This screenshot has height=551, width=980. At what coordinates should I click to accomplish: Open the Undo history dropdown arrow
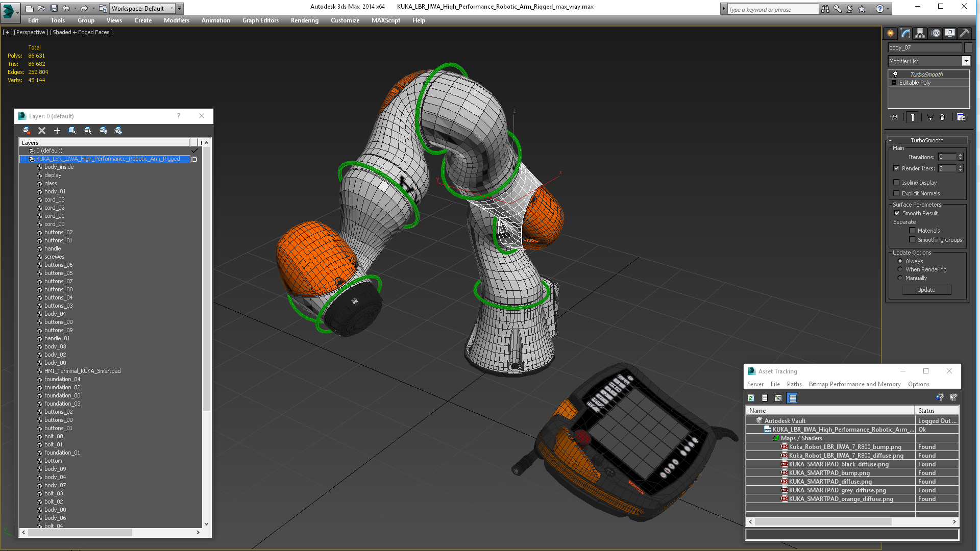pyautogui.click(x=75, y=8)
